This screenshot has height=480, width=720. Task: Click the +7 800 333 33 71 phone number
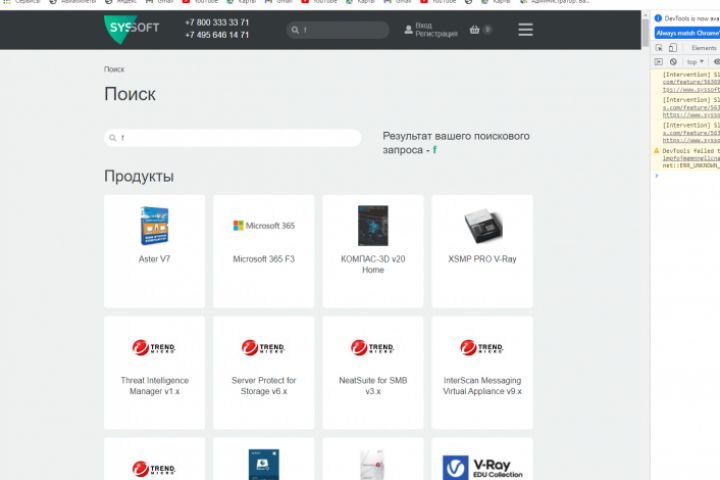pyautogui.click(x=217, y=22)
